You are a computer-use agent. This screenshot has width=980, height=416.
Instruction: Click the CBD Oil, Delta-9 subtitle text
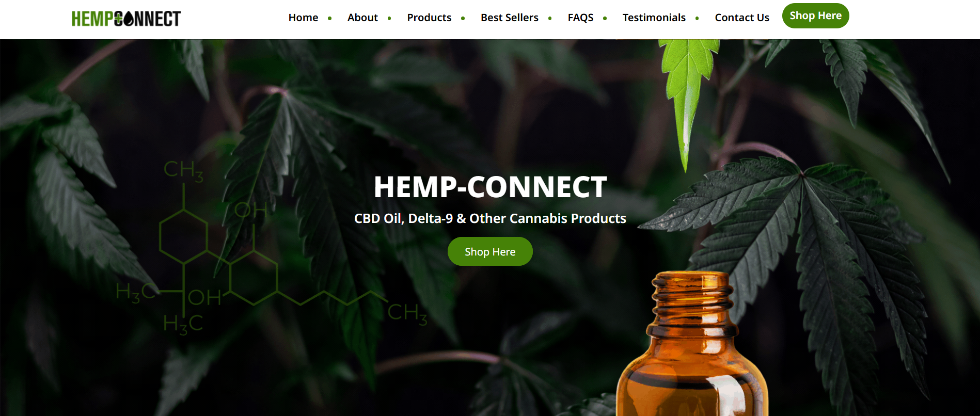490,218
